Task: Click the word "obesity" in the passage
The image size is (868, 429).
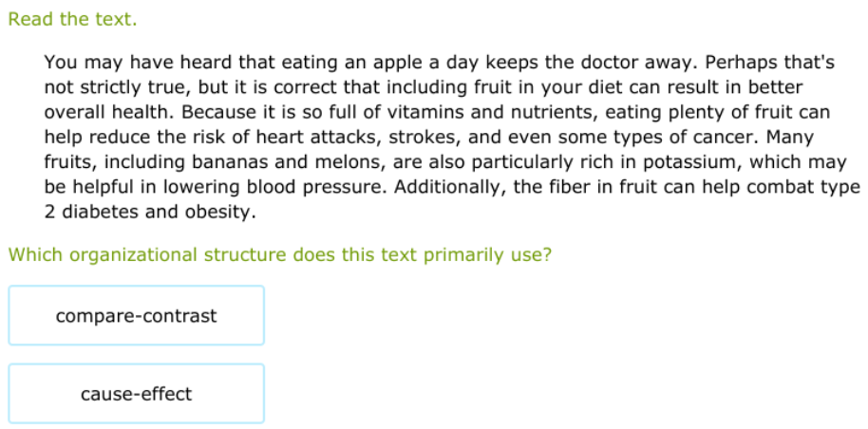Action: (x=225, y=212)
